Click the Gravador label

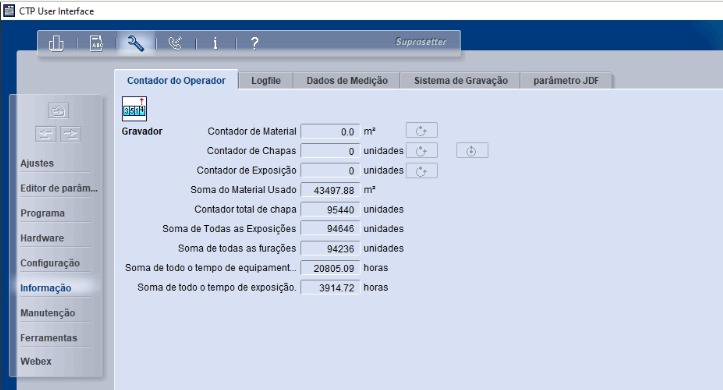pyautogui.click(x=142, y=131)
